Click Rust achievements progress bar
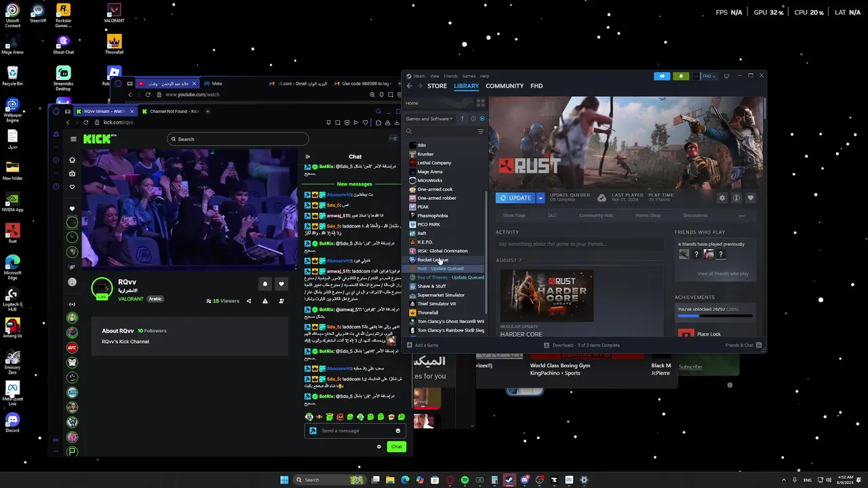The image size is (868, 488). point(715,316)
